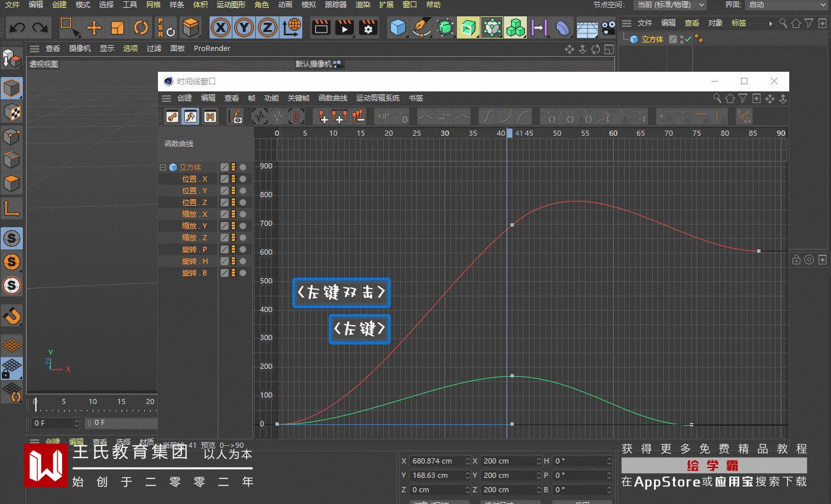Viewport: 831px width, 504px height.
Task: Select green curve keyframe at frame 41
Action: tap(512, 376)
